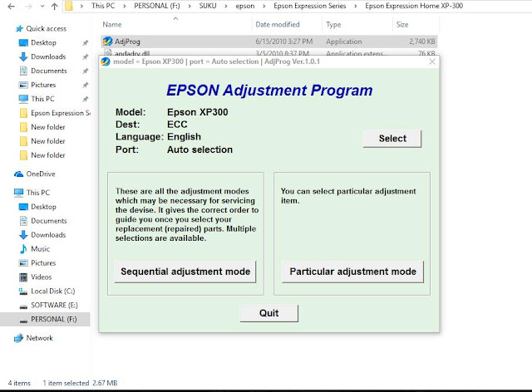Click the Local Disk (C:) drive icon
532x392 pixels.
[23, 292]
